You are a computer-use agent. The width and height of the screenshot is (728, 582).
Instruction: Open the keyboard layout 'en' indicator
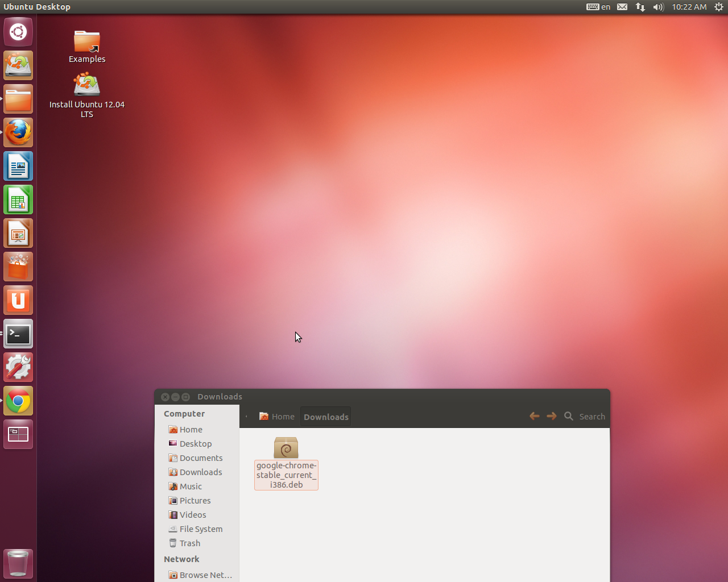tap(598, 7)
